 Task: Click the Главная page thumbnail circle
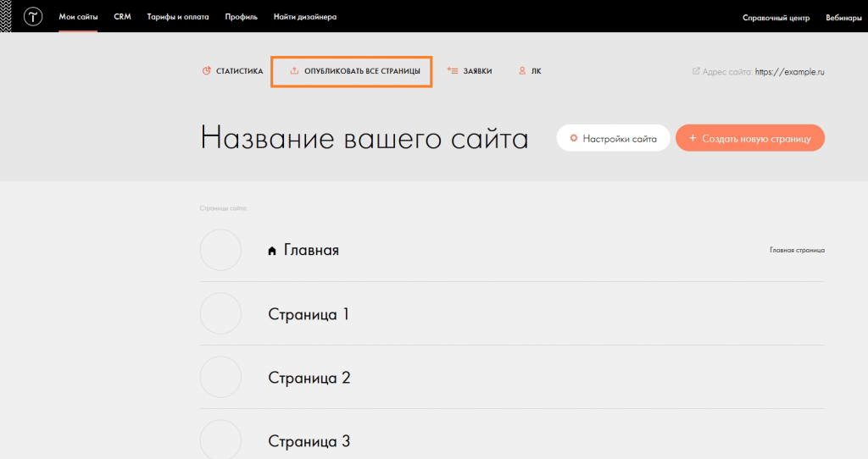coord(220,250)
